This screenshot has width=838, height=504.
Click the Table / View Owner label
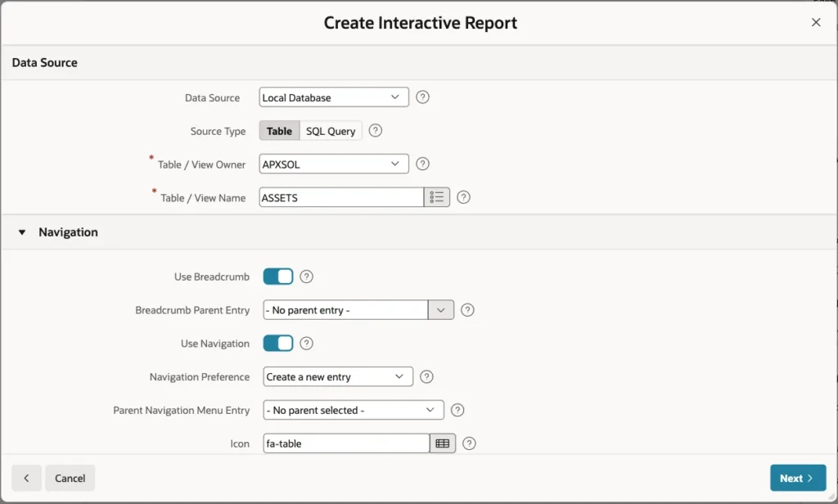[201, 164]
